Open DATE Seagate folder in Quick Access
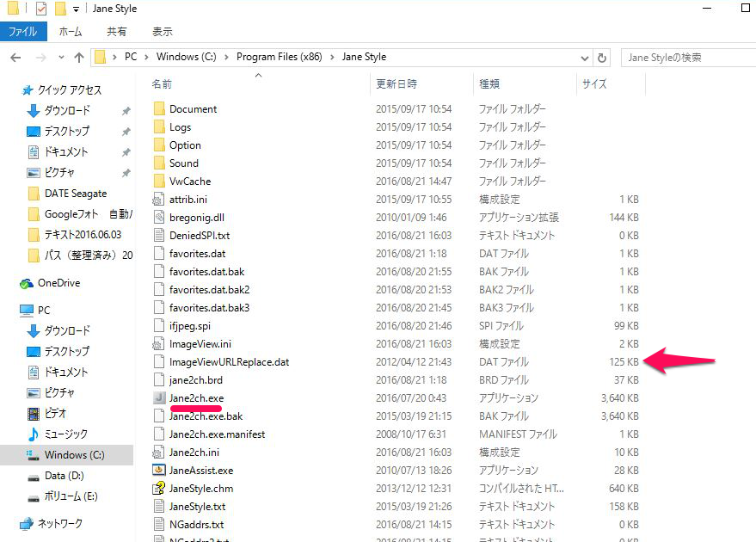 tap(76, 194)
